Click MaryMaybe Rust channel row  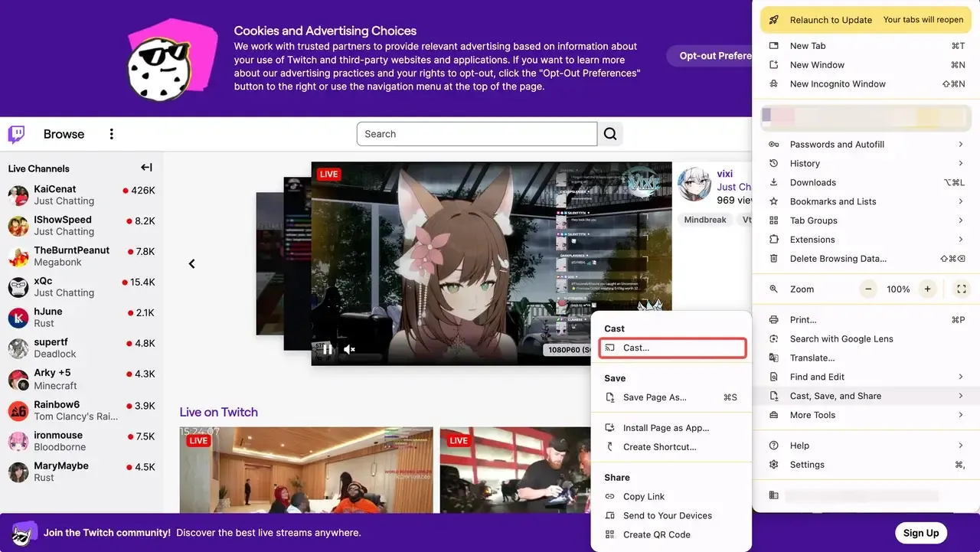82,472
